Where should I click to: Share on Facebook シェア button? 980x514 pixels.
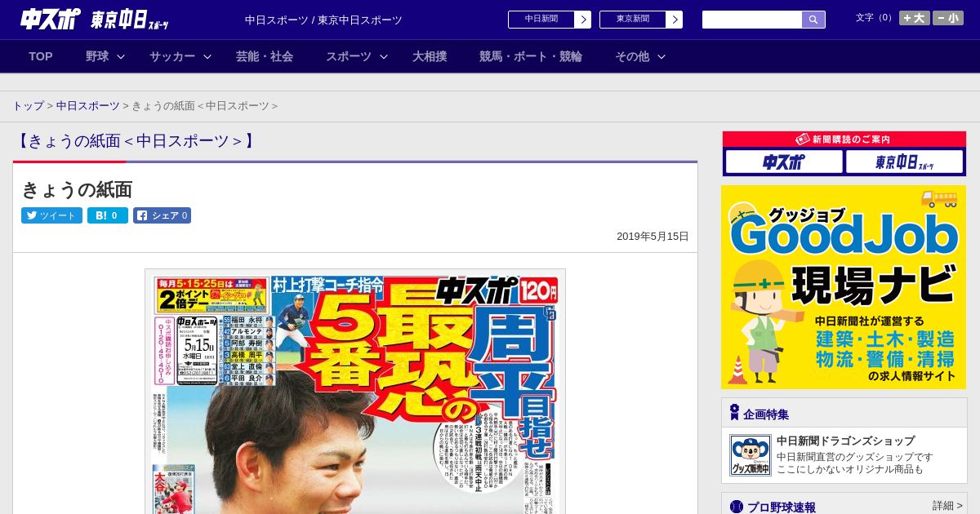162,215
